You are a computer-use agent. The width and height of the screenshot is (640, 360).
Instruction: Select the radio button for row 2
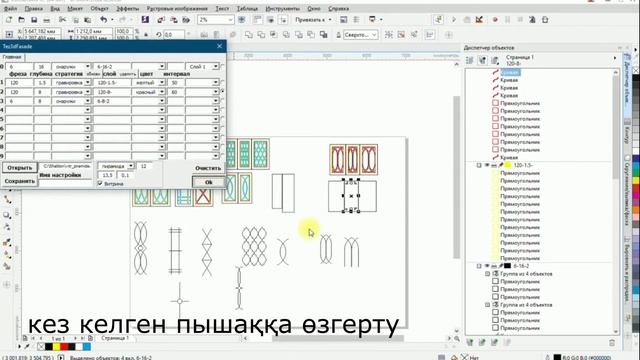click(223, 91)
